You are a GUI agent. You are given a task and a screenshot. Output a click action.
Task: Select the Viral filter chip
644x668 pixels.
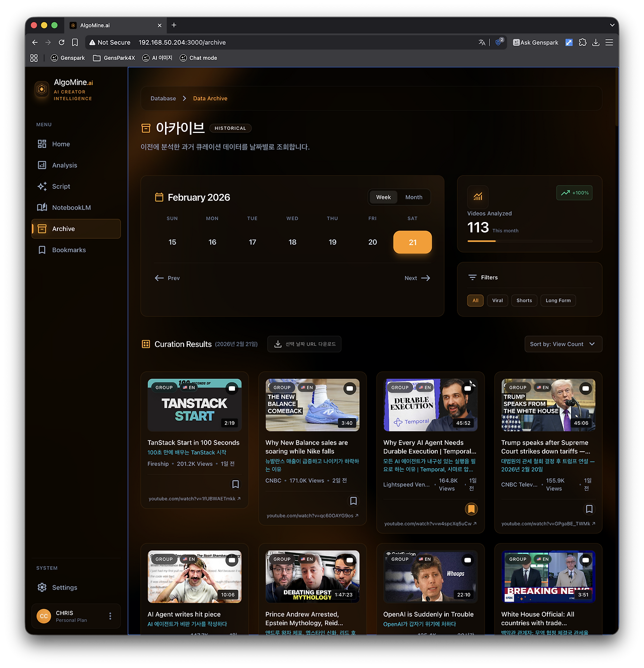coord(497,300)
